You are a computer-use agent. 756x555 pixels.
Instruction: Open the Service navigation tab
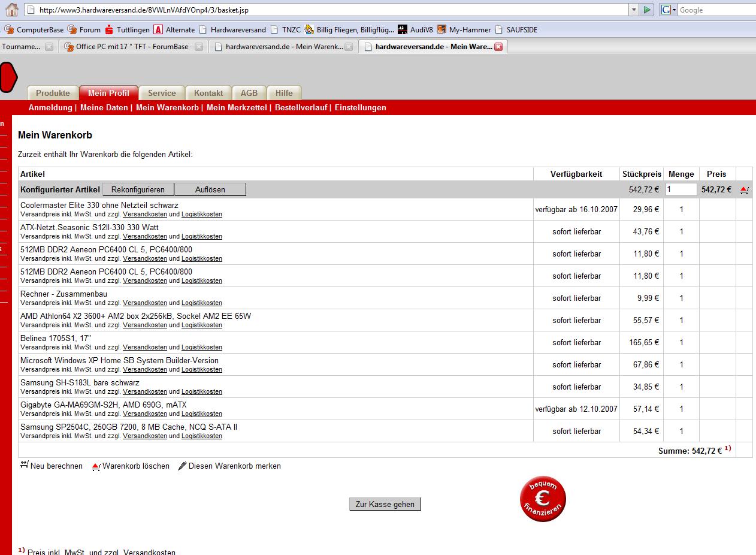[x=162, y=93]
